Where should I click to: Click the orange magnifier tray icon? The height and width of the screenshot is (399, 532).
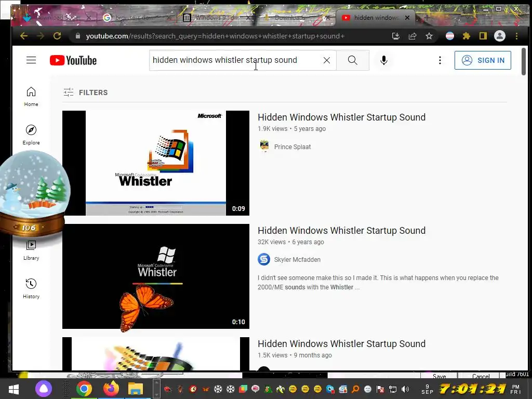(x=355, y=389)
